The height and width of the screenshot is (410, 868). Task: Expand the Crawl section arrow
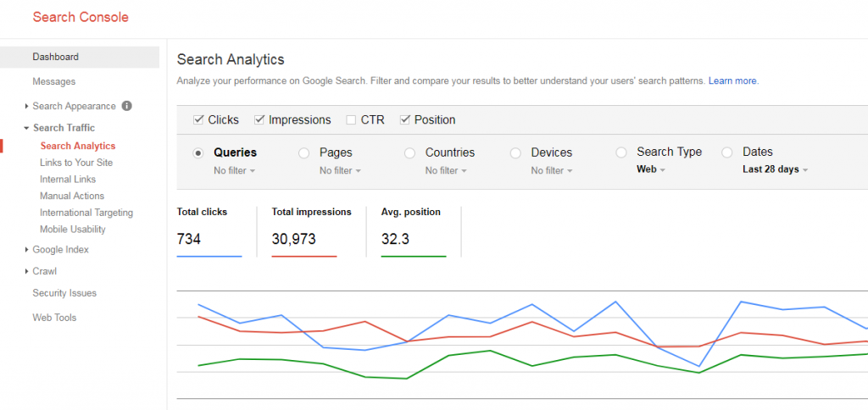tap(26, 271)
